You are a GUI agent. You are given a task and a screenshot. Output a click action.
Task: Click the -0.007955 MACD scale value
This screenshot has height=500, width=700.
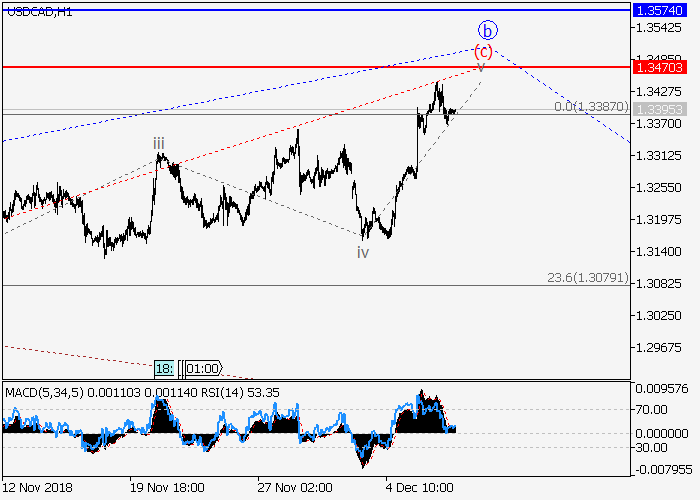[x=664, y=470]
